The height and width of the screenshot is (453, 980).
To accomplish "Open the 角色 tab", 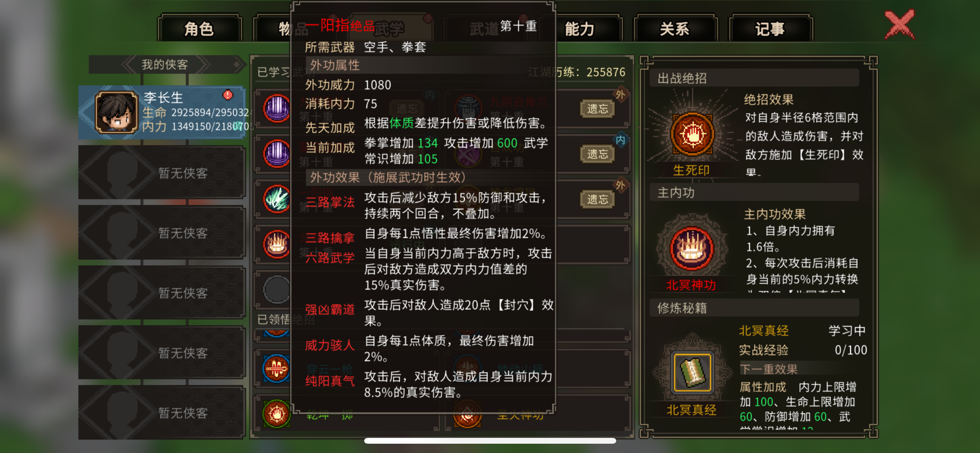I will click(199, 29).
